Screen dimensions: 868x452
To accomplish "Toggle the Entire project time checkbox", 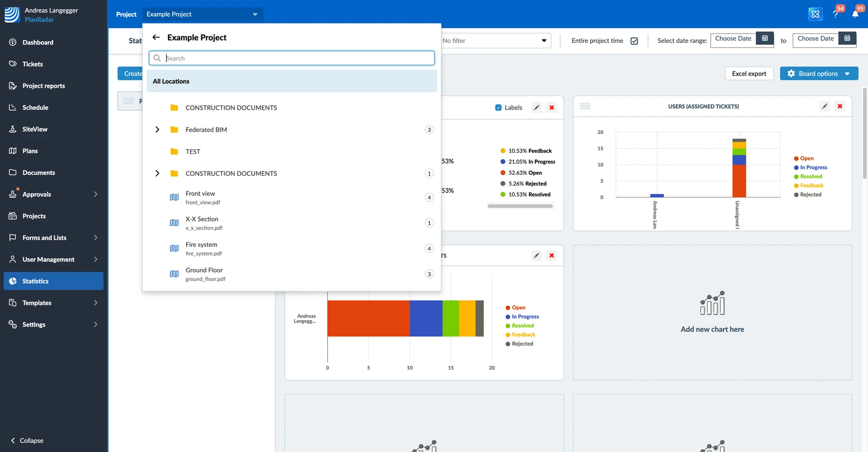I will [x=634, y=41].
